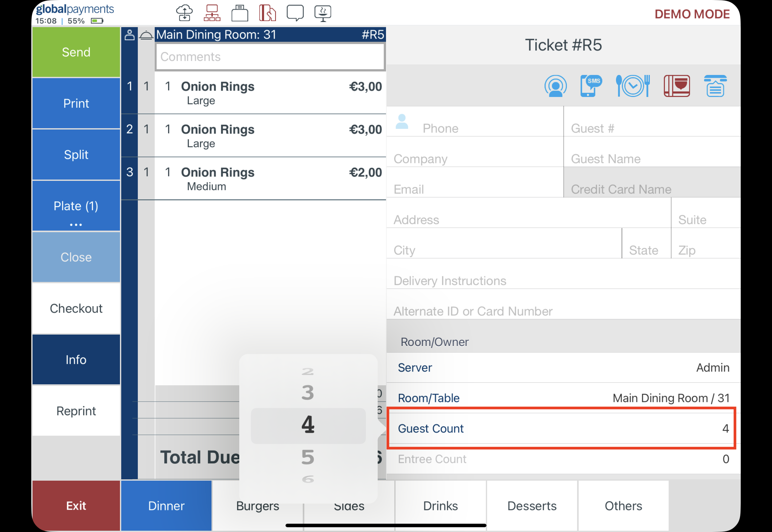Tap the cloud sync icon in top toolbar
This screenshot has height=532, width=772.
(x=184, y=13)
